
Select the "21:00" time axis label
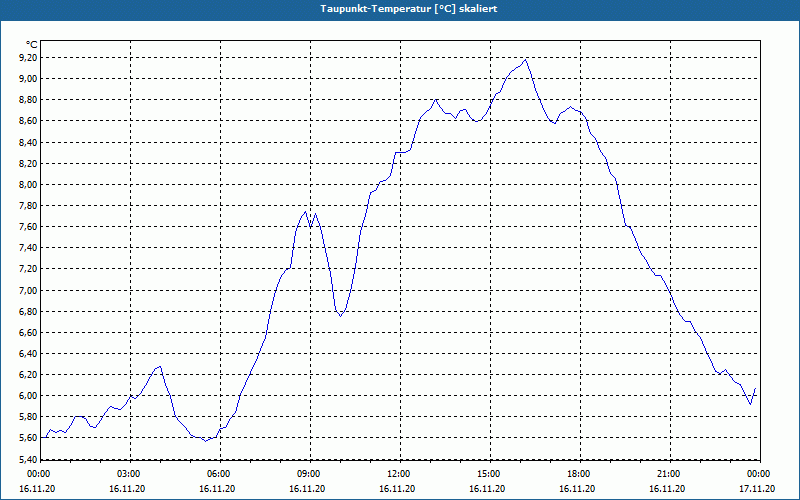pyautogui.click(x=668, y=474)
